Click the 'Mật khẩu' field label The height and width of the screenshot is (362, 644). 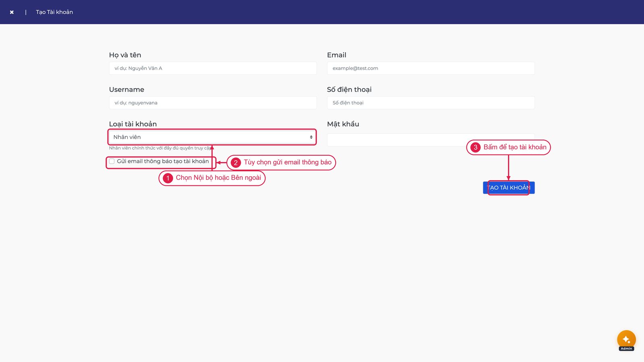[x=343, y=124]
